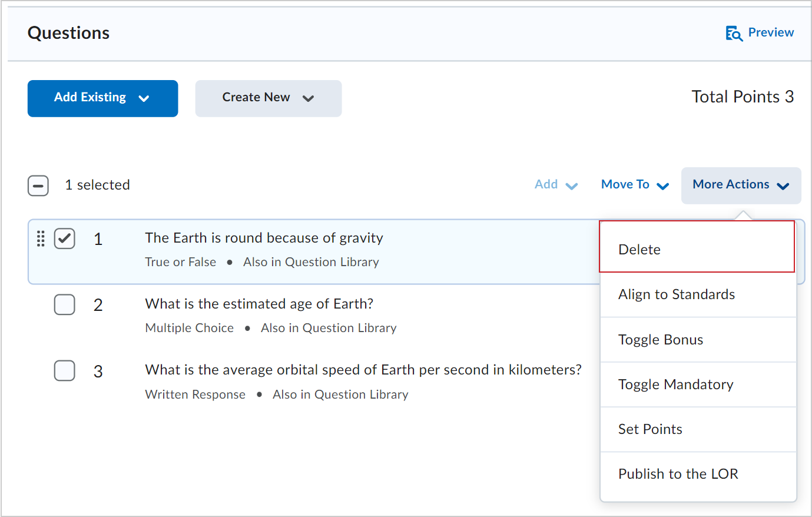Choose Delete from the More Actions menu
Screen dimensions: 812x517
coord(639,250)
